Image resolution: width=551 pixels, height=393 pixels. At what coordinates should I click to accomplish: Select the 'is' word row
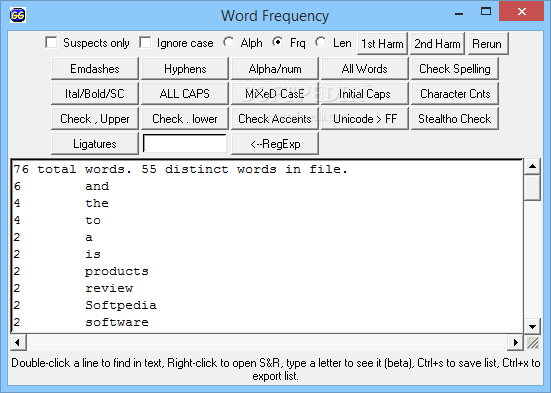267,254
